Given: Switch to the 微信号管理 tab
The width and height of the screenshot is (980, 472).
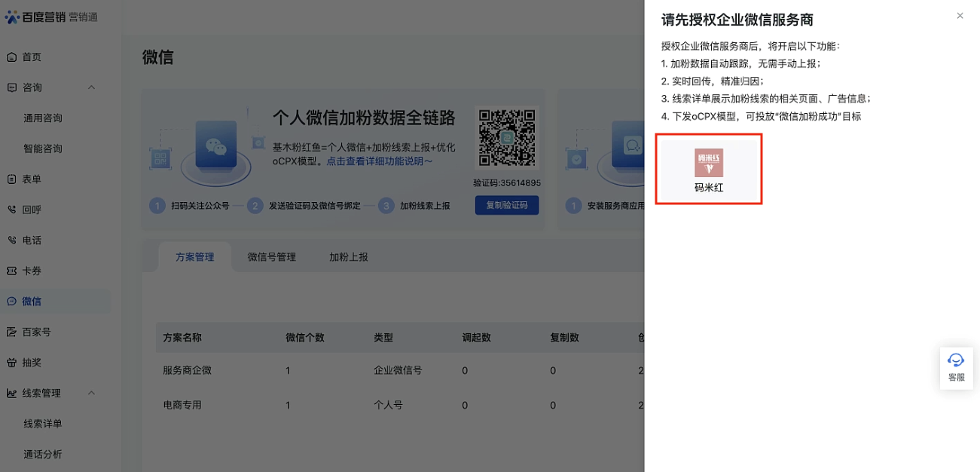Looking at the screenshot, I should [x=271, y=257].
